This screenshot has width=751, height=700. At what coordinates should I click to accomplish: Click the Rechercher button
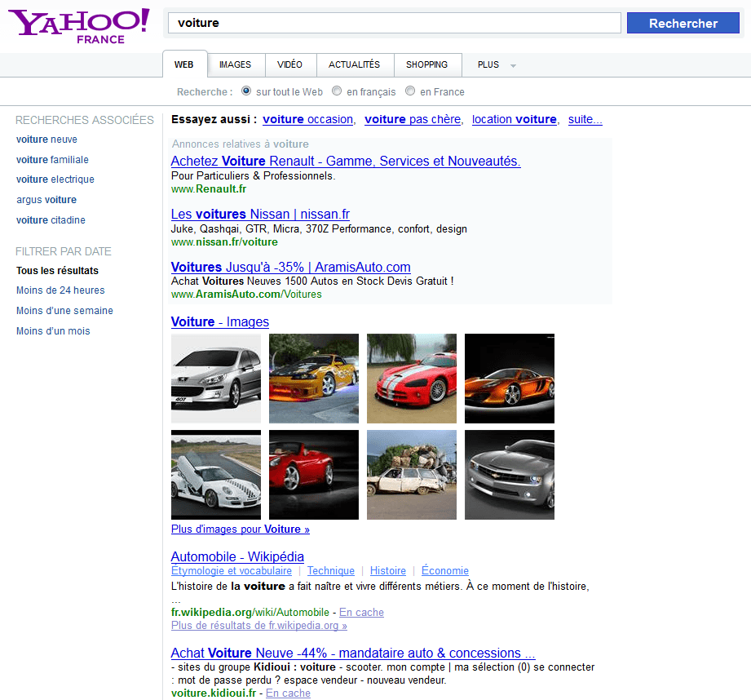[x=683, y=23]
